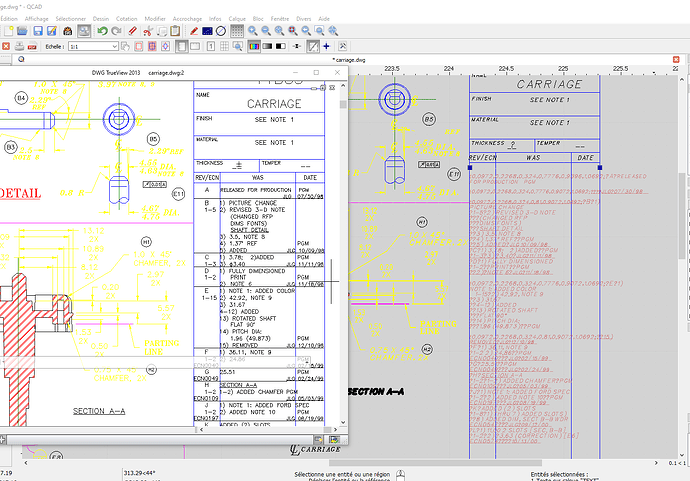690x481 pixels.
Task: Open the Bloc menu
Action: [258, 18]
